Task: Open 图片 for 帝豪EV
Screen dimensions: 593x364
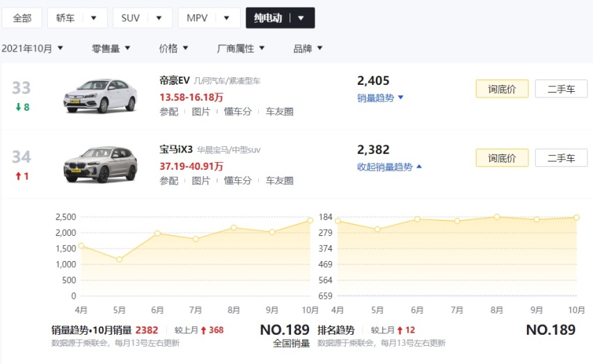Action: point(201,111)
